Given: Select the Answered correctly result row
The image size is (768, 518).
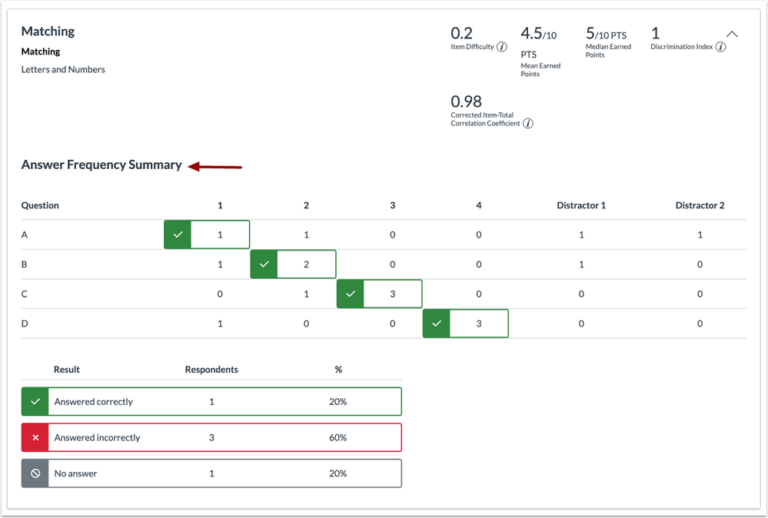Looking at the screenshot, I should click(212, 401).
